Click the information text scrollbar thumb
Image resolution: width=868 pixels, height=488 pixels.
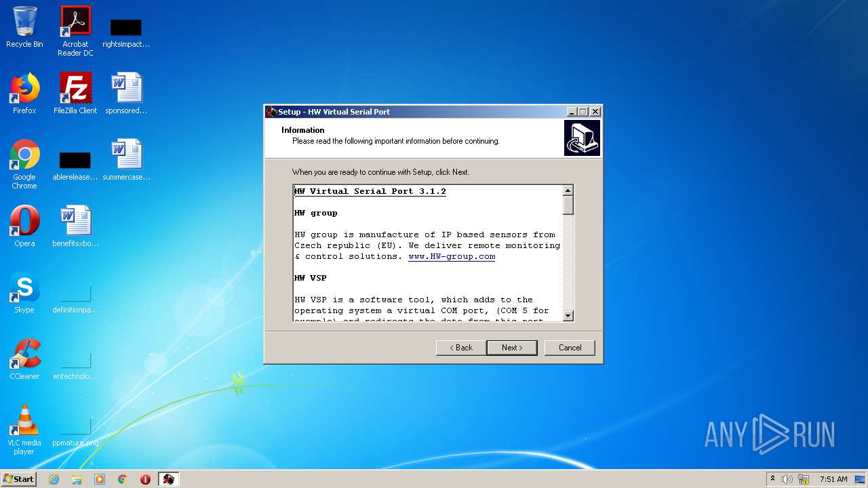[568, 205]
